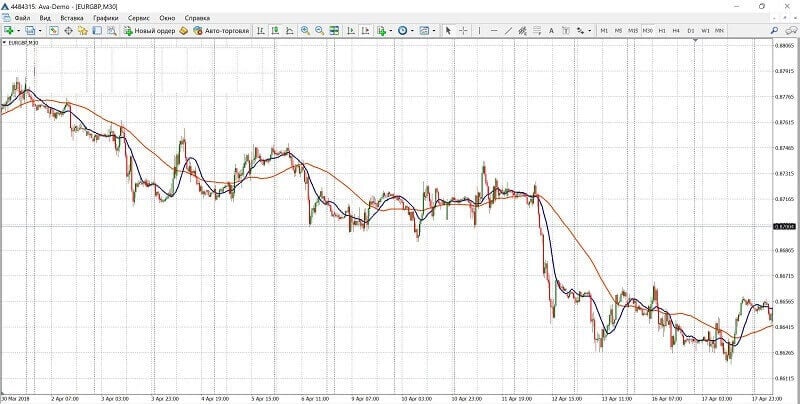
Task: Select the M30 timeframe button
Action: [x=647, y=31]
